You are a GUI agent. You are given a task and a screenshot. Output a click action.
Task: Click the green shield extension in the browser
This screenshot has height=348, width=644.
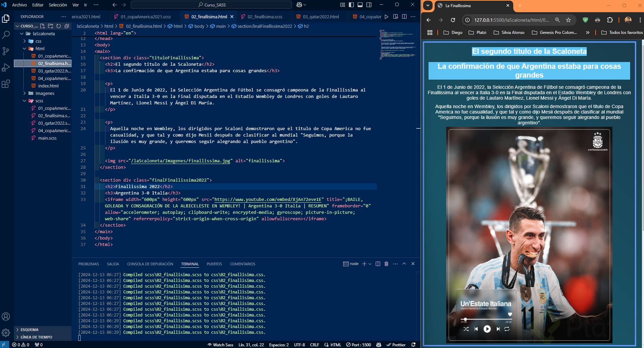585,20
